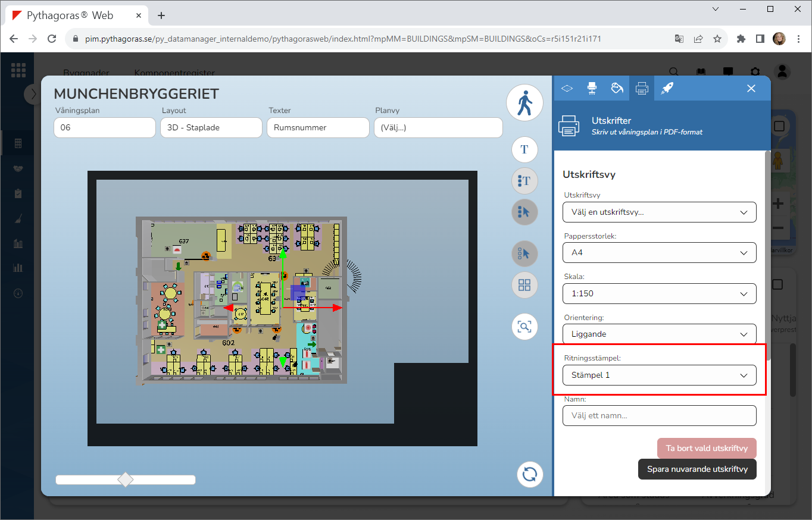Image resolution: width=812 pixels, height=520 pixels.
Task: Expand the Ritningsstämpel Stämpel 1 dropdown
Action: [x=659, y=375]
